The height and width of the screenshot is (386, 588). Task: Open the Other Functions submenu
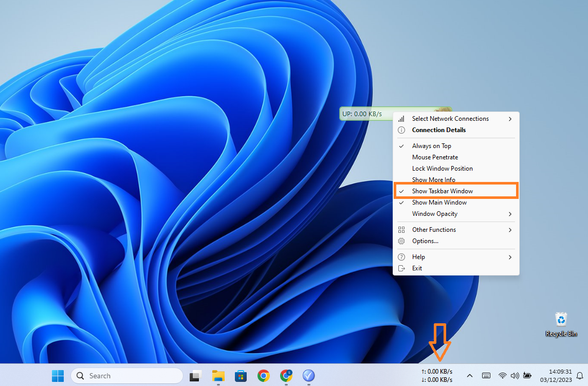[434, 230]
